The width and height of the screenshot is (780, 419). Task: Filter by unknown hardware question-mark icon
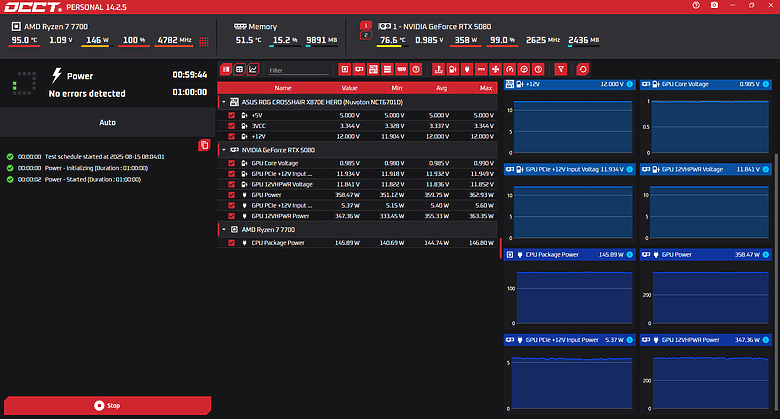pos(416,70)
